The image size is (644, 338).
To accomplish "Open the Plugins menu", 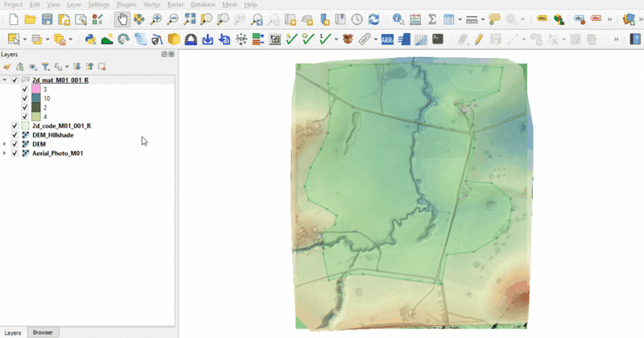I will [126, 5].
